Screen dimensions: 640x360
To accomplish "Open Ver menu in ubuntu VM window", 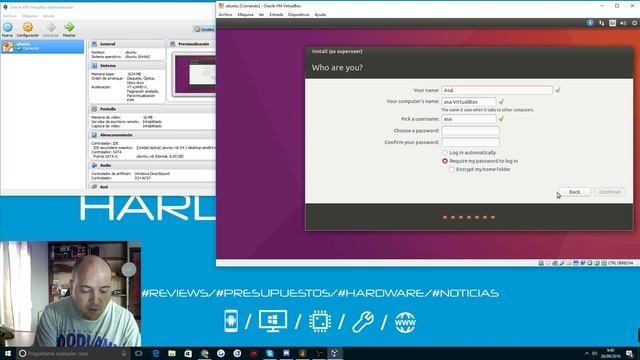I will coord(261,15).
